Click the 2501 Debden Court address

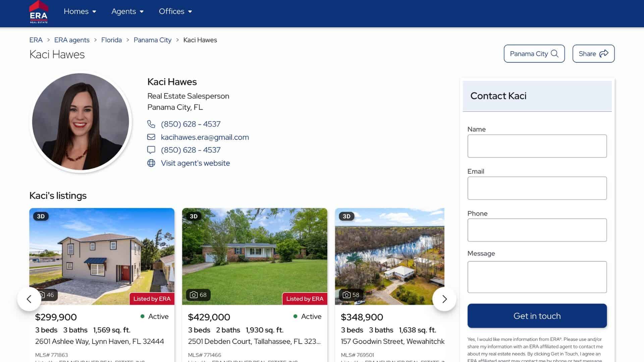point(254,342)
